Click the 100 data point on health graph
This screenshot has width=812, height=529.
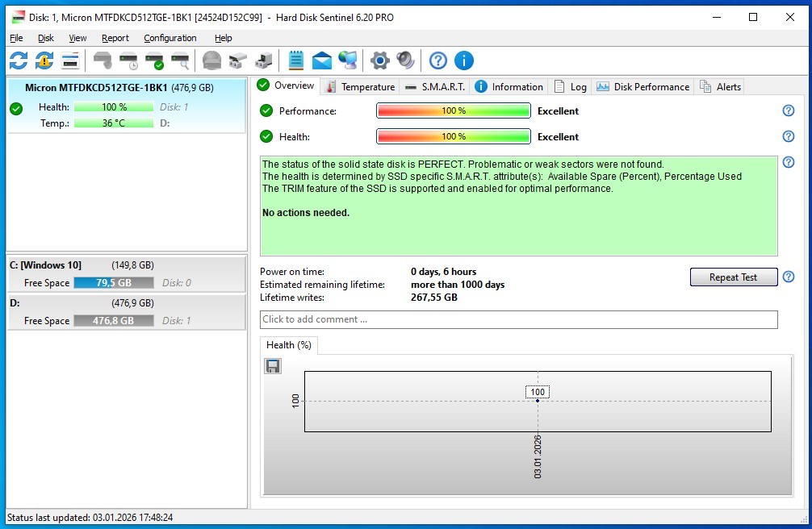pyautogui.click(x=538, y=401)
